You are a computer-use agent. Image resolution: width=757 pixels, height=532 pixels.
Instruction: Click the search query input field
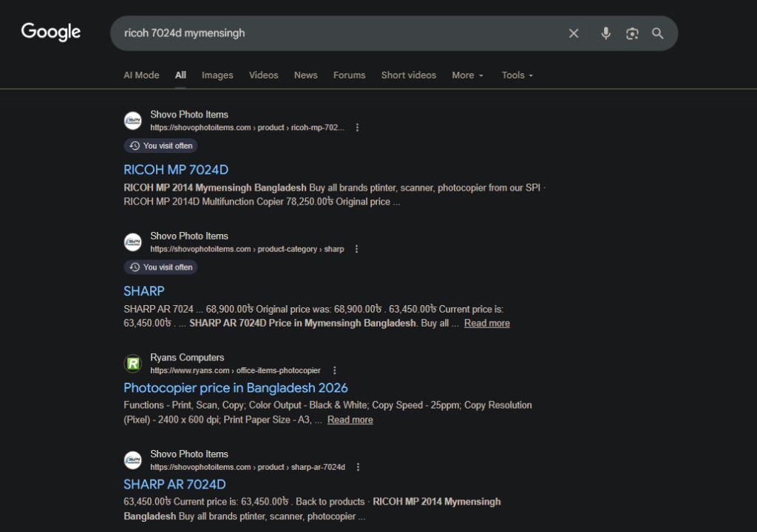tap(333, 33)
